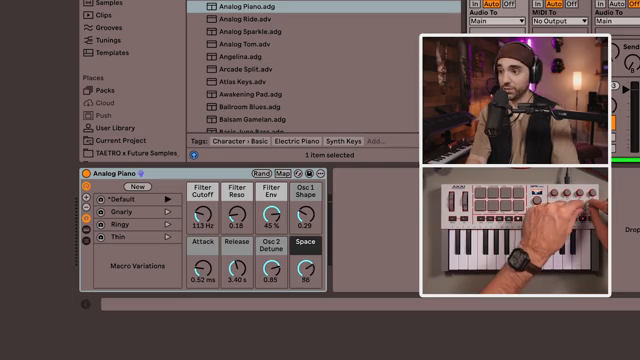The image size is (640, 360).
Task: Click the minus icon in the rack side column
Action: (x=86, y=207)
